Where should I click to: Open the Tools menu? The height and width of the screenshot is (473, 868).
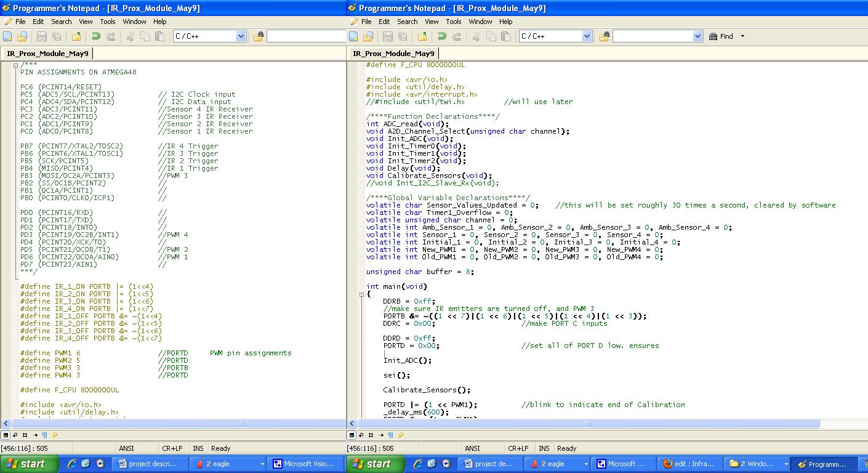(x=108, y=22)
